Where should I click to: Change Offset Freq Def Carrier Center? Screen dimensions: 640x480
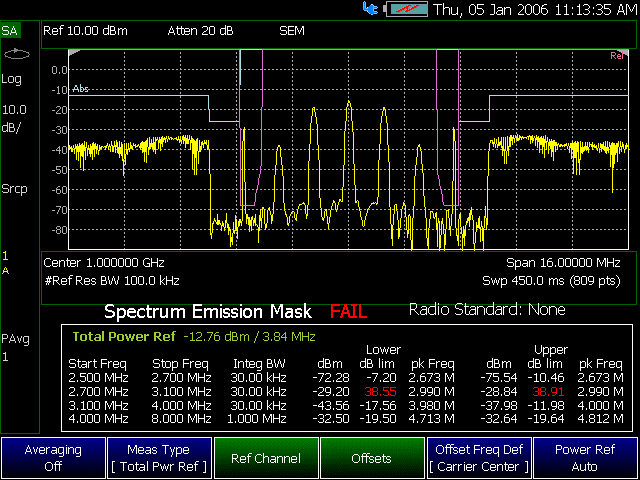tap(479, 458)
